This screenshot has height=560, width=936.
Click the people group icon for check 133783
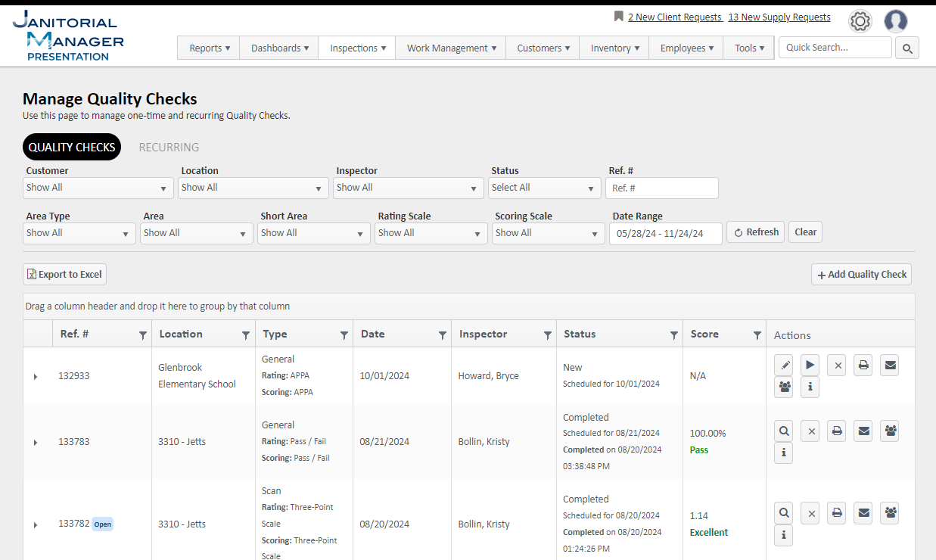(x=890, y=431)
